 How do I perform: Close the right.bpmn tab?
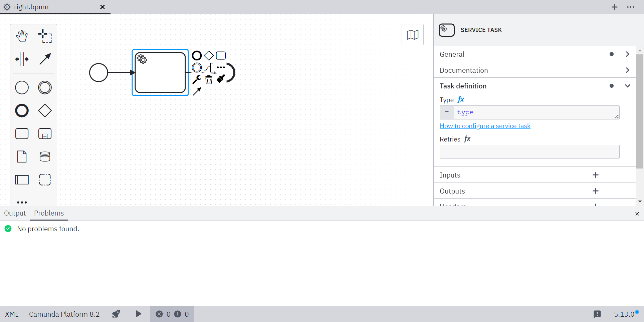coord(102,7)
